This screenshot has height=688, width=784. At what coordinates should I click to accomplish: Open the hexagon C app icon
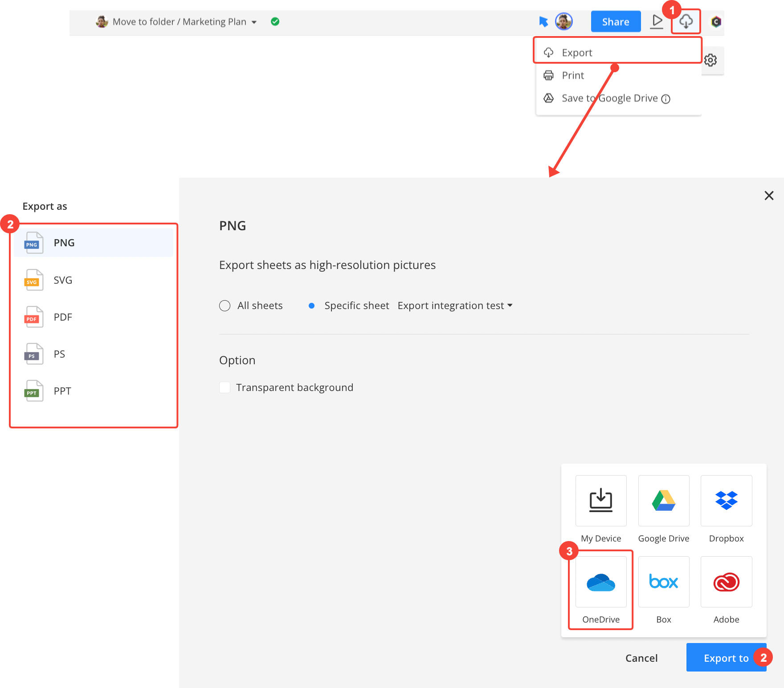(x=716, y=21)
